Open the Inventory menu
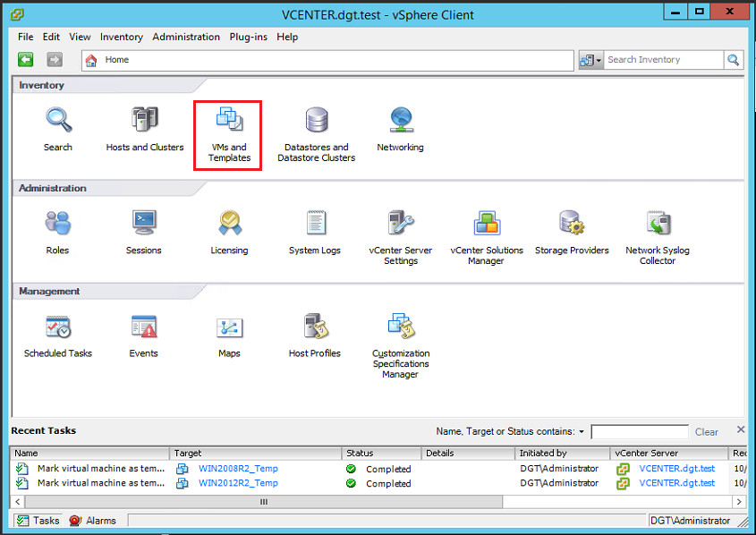The height and width of the screenshot is (535, 756). click(x=122, y=37)
